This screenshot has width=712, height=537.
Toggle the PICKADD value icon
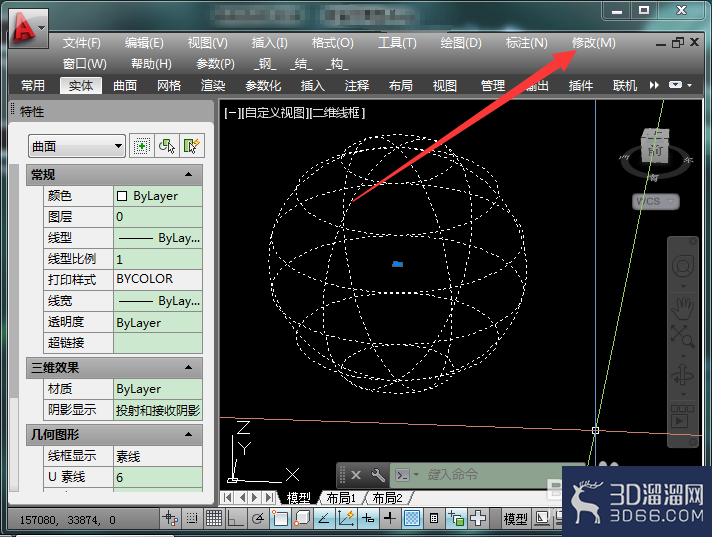point(142,146)
